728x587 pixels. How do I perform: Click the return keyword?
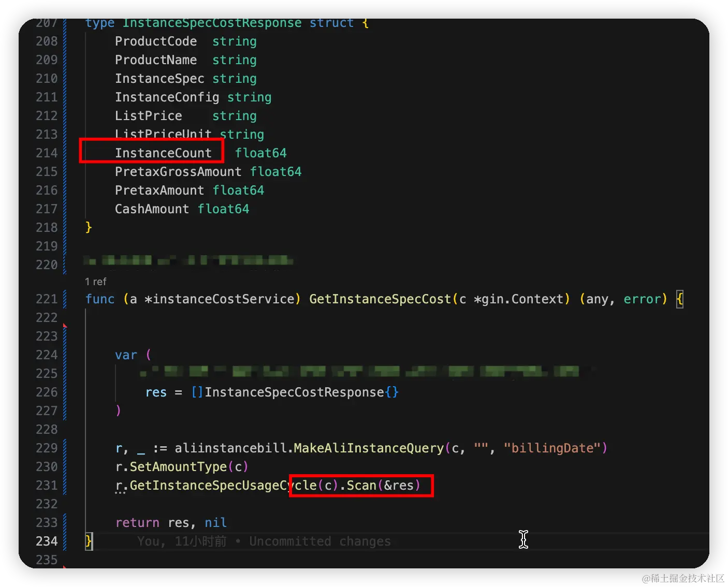[137, 523]
